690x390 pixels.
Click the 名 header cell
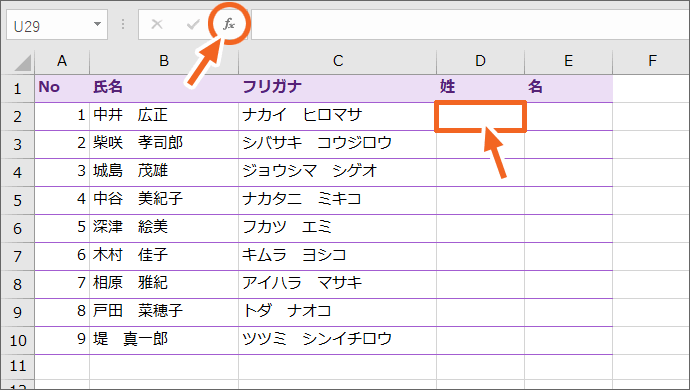coord(568,88)
